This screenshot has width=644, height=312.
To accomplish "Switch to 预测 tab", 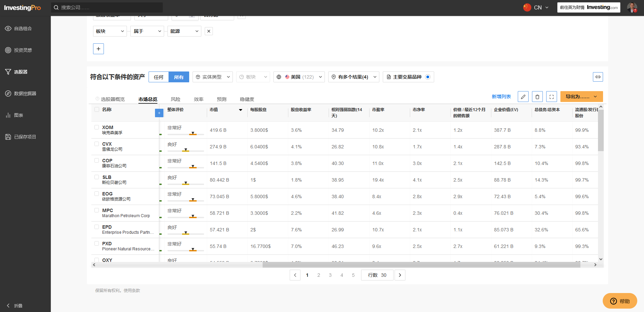I will pos(222,99).
